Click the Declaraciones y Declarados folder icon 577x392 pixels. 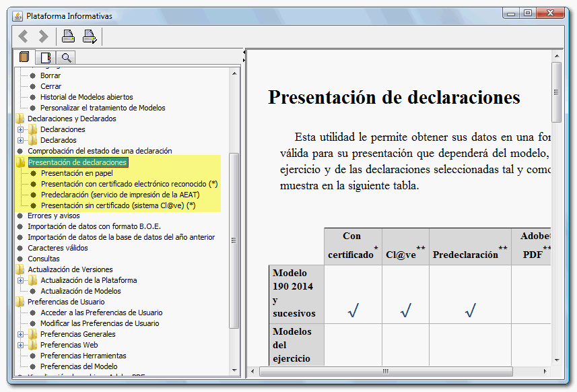(x=20, y=119)
